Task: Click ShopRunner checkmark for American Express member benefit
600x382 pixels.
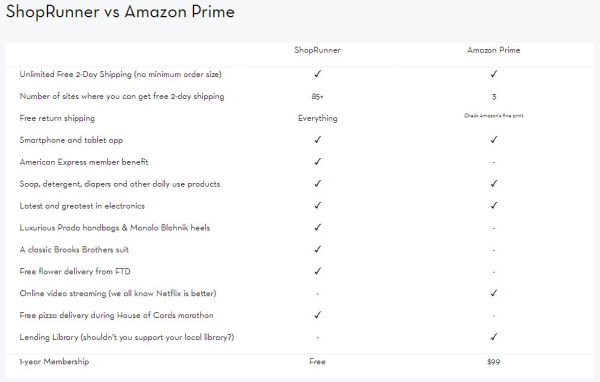Action: [x=318, y=162]
